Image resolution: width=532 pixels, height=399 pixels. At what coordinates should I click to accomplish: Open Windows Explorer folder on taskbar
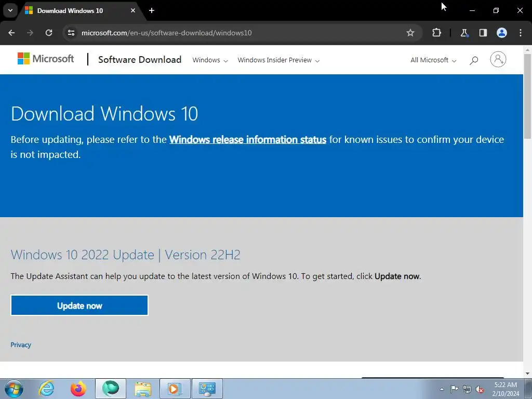tap(143, 389)
